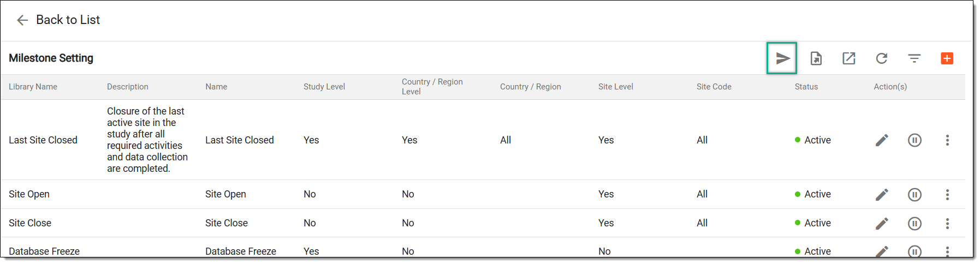Sort by the Status column header
The height and width of the screenshot is (264, 980).
(806, 87)
